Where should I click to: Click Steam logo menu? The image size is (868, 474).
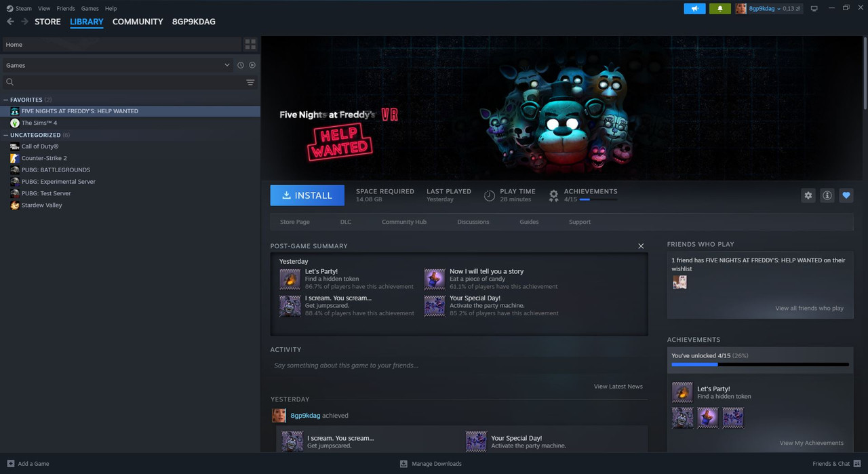point(20,8)
